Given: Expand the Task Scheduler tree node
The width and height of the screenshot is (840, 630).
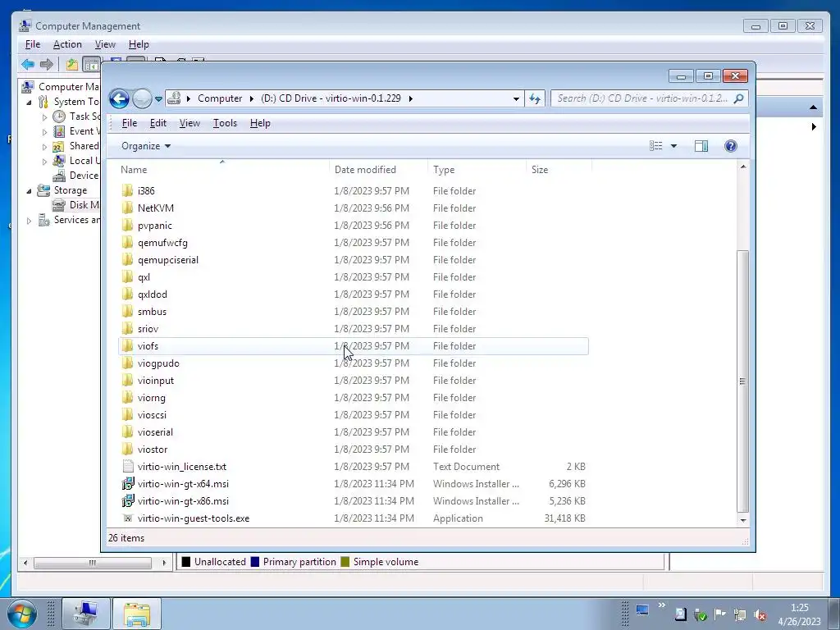Looking at the screenshot, I should coord(44,116).
